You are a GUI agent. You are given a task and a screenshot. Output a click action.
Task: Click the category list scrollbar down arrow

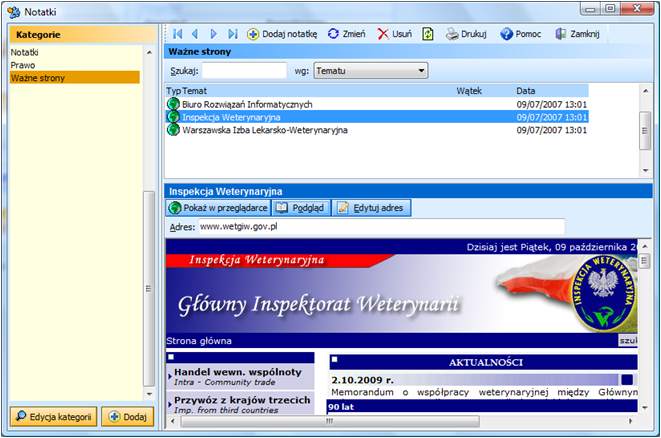(x=149, y=394)
